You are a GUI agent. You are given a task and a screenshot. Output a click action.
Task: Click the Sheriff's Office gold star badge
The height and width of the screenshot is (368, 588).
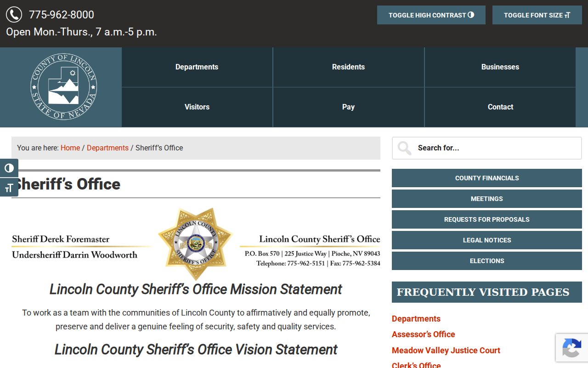(196, 243)
